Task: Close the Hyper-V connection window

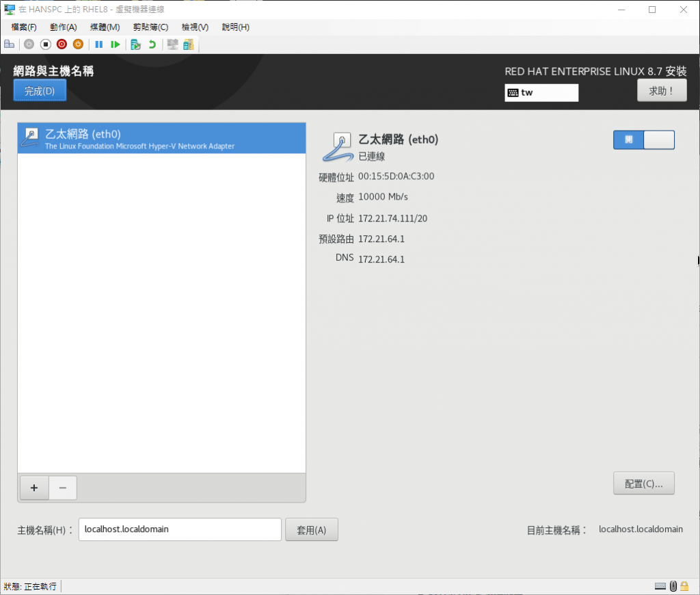Action: pos(684,10)
